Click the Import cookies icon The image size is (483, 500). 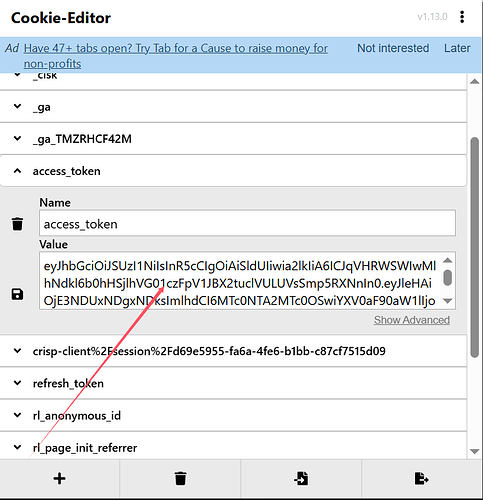coord(301,479)
